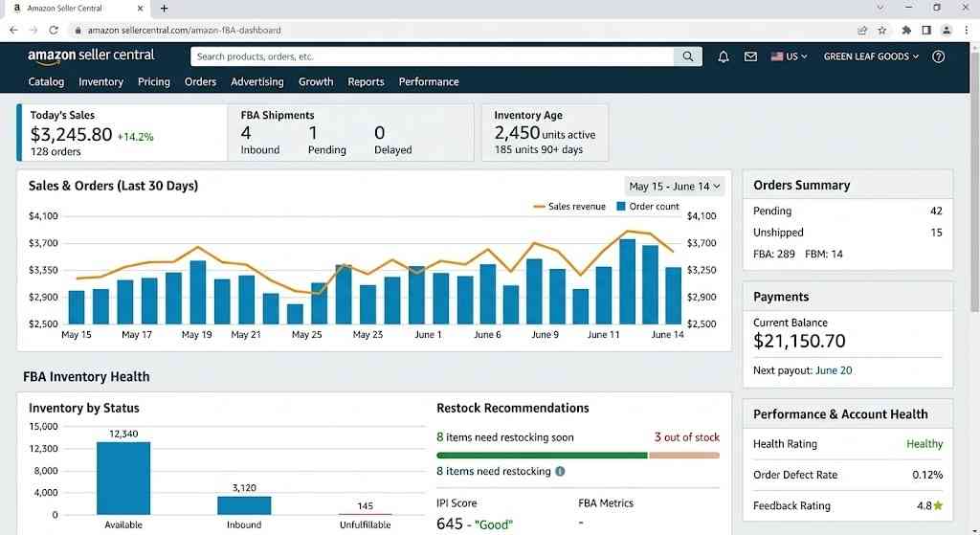Open the Reports menu
Image resolution: width=980 pixels, height=535 pixels.
click(x=366, y=82)
